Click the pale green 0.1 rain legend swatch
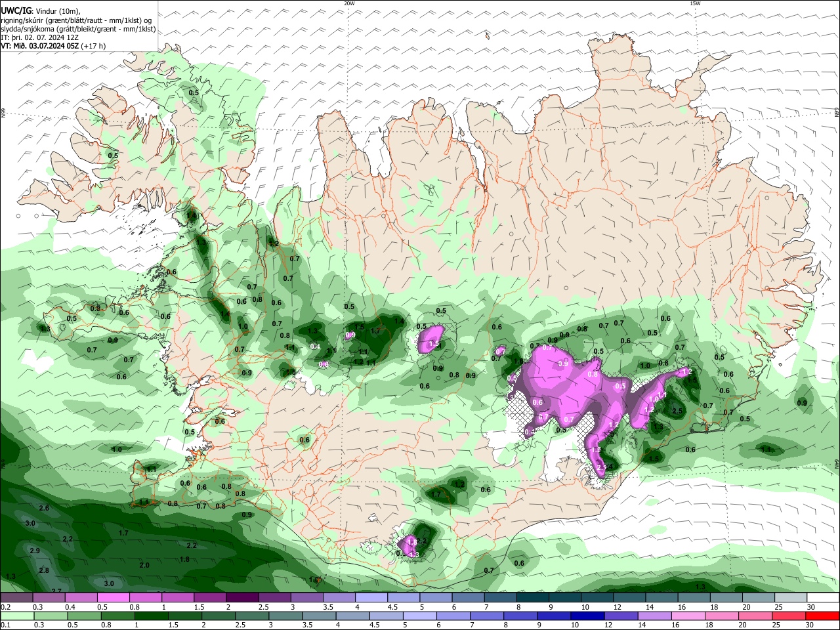This screenshot has width=840, height=630. pos(17,616)
